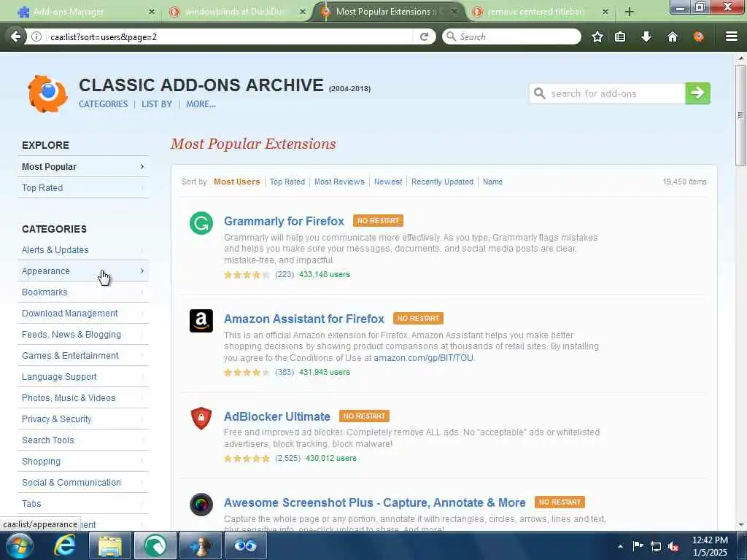Open the Alerts & Updates category
The height and width of the screenshot is (560, 747).
[x=83, y=250]
